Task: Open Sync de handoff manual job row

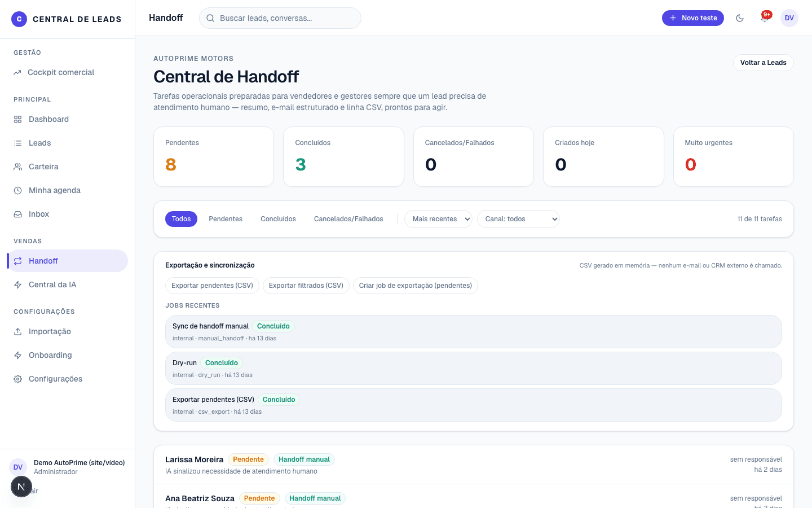Action: pos(474,332)
